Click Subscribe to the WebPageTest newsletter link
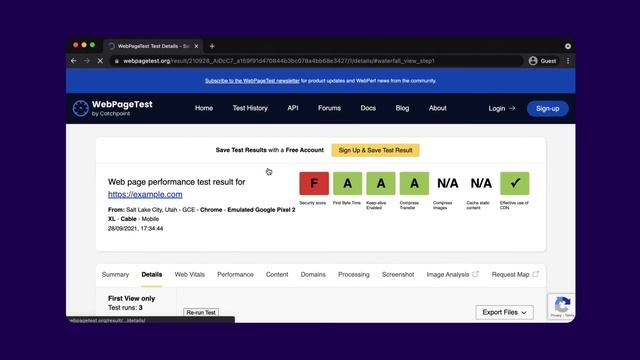640x360 pixels. click(252, 81)
